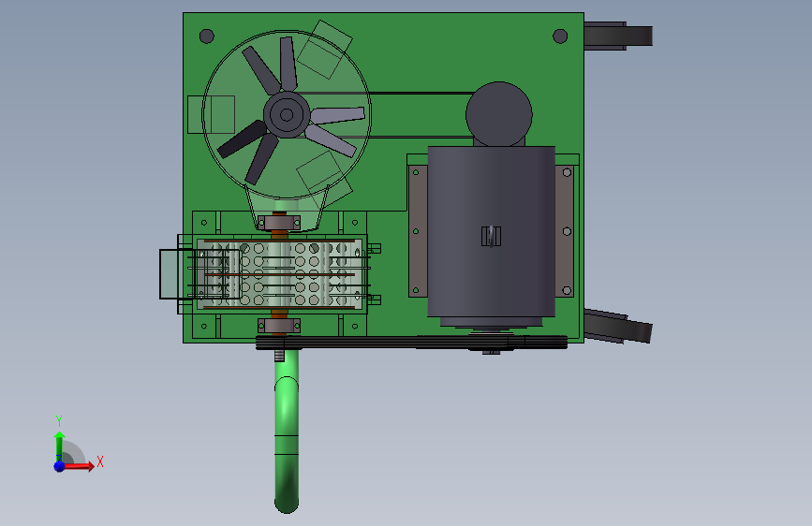Select the black drive belt along bottom edge
This screenshot has height=526, width=812.
(412, 343)
